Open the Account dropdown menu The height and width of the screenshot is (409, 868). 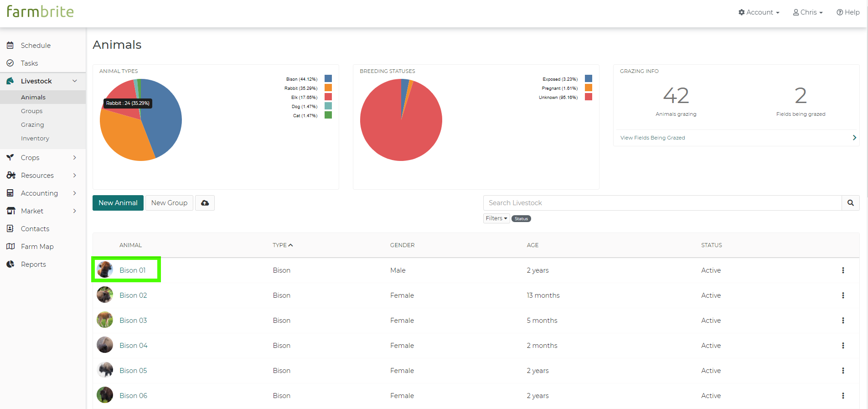click(x=759, y=12)
